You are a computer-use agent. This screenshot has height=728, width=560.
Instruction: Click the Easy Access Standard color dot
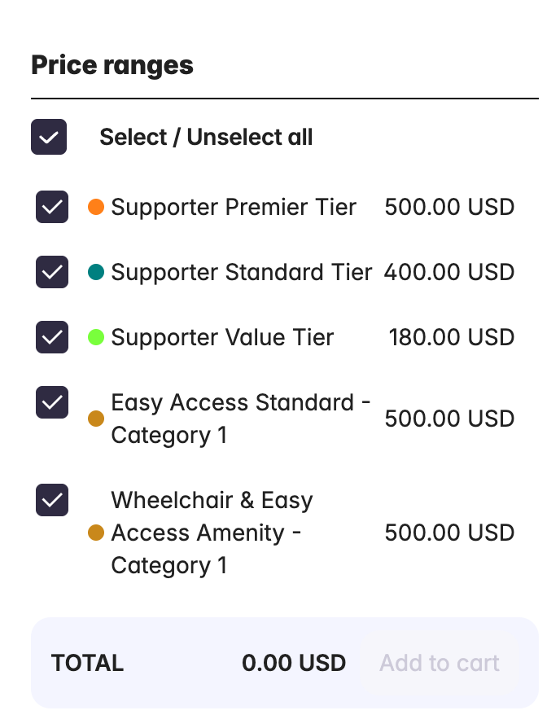[96, 419]
